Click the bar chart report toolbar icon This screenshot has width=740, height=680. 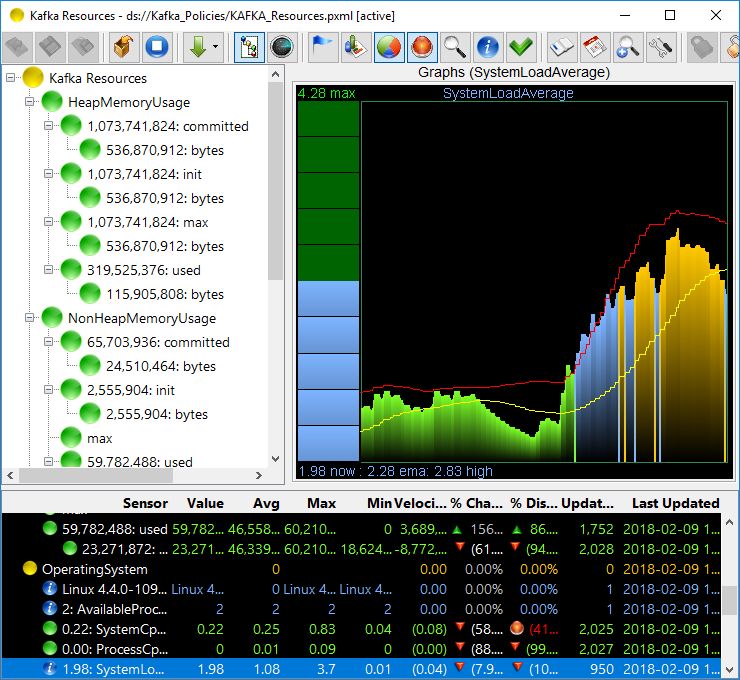click(x=356, y=47)
